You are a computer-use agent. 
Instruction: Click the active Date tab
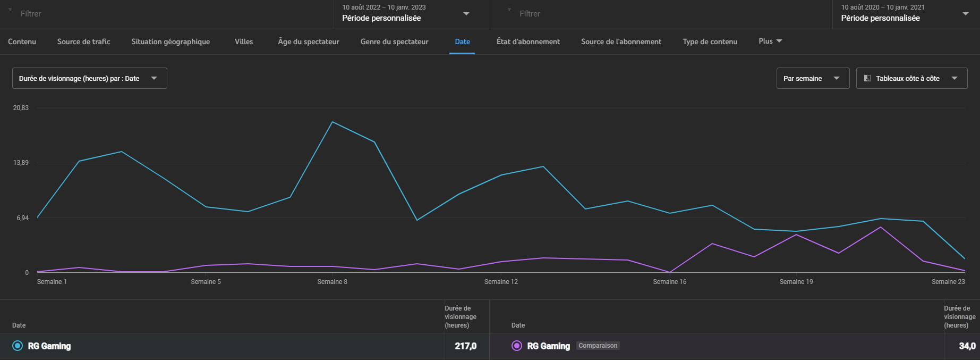(x=463, y=41)
